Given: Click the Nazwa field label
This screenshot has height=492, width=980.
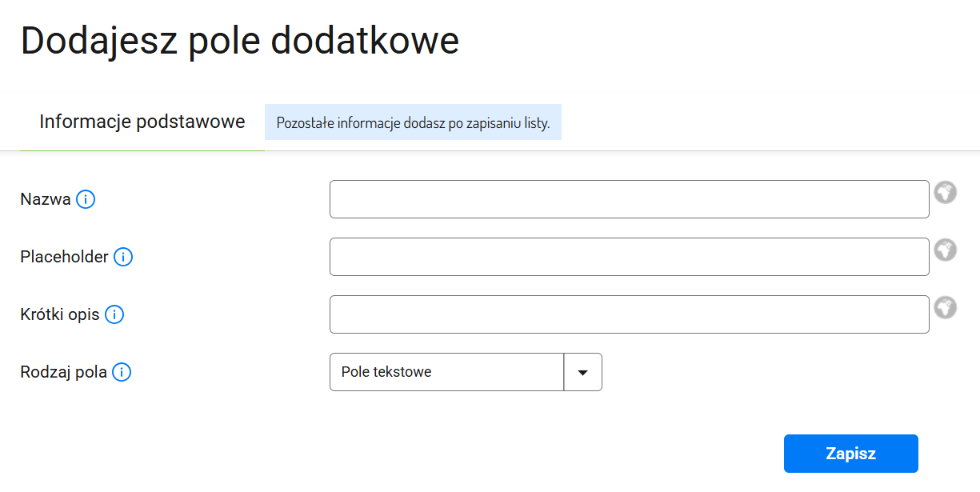Looking at the screenshot, I should [46, 199].
